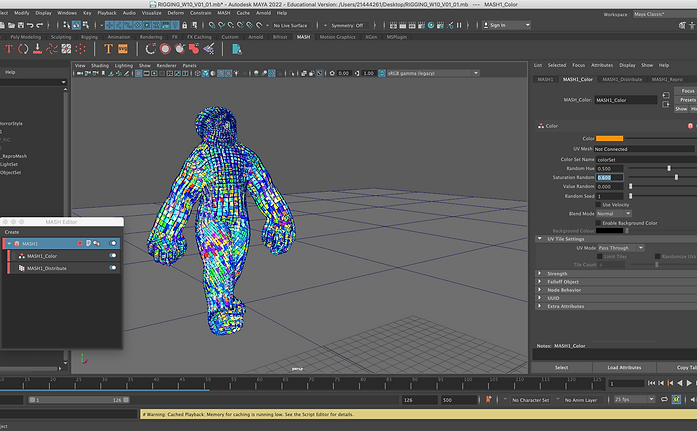Open Create menu in MASH Editor

pos(12,232)
